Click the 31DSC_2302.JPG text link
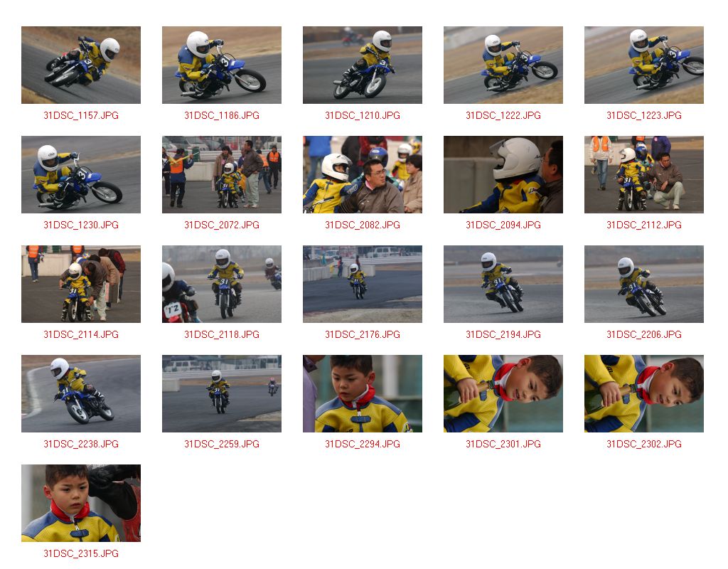728x569 pixels. pyautogui.click(x=644, y=445)
